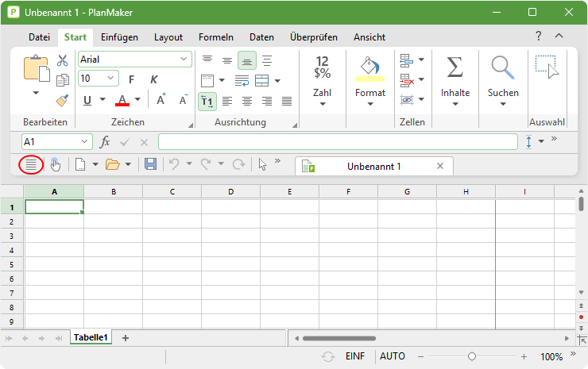Screen dimensions: 588x369
Task: Collapse the ribbon with caret button
Action: pos(559,36)
